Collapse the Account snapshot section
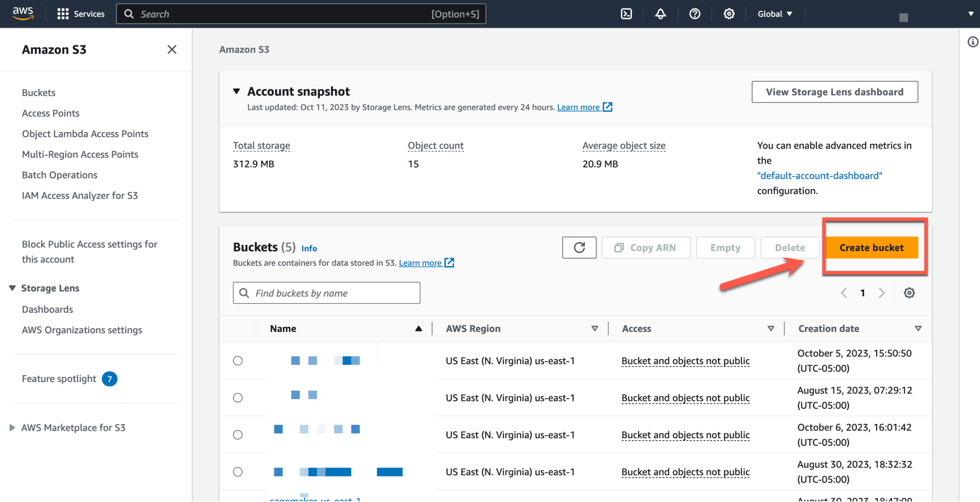Image resolution: width=980 pixels, height=502 pixels. click(236, 91)
